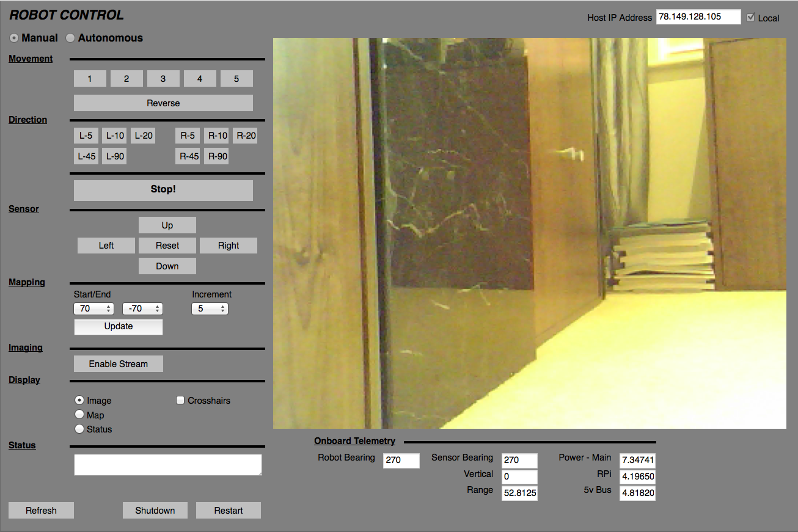Update the mapping sweep settings
The width and height of the screenshot is (798, 532).
coord(118,327)
